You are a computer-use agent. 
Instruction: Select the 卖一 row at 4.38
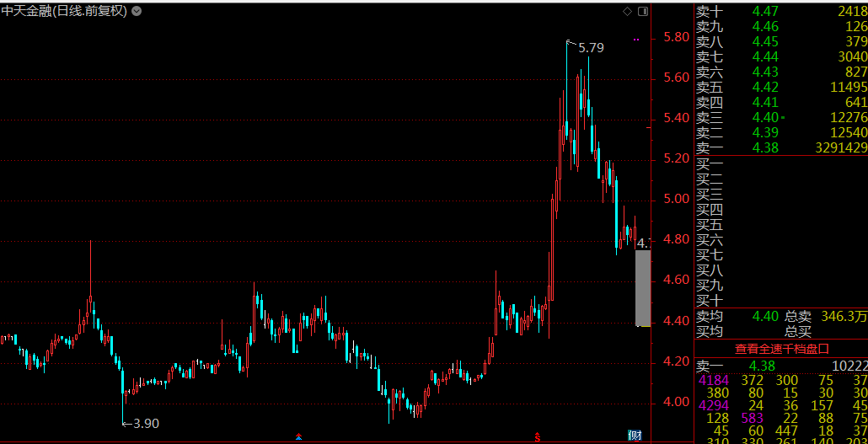[x=781, y=147]
